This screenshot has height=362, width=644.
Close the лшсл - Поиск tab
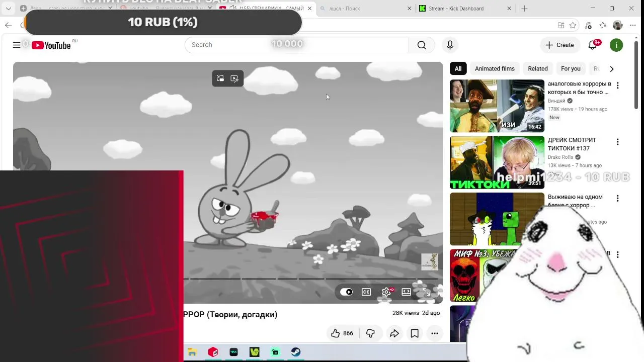(x=409, y=9)
